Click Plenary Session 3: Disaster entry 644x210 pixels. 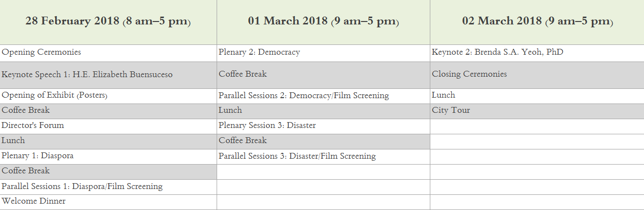pyautogui.click(x=323, y=126)
